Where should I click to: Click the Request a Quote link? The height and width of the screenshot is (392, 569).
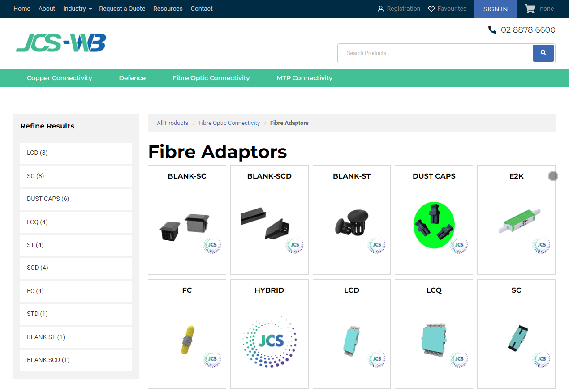tap(122, 9)
